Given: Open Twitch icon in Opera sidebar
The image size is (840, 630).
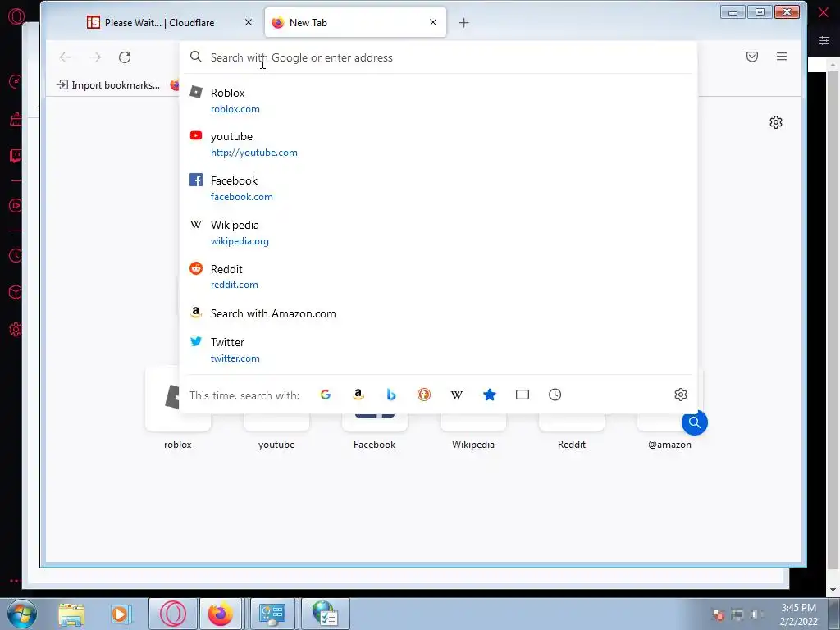Looking at the screenshot, I should 16,156.
